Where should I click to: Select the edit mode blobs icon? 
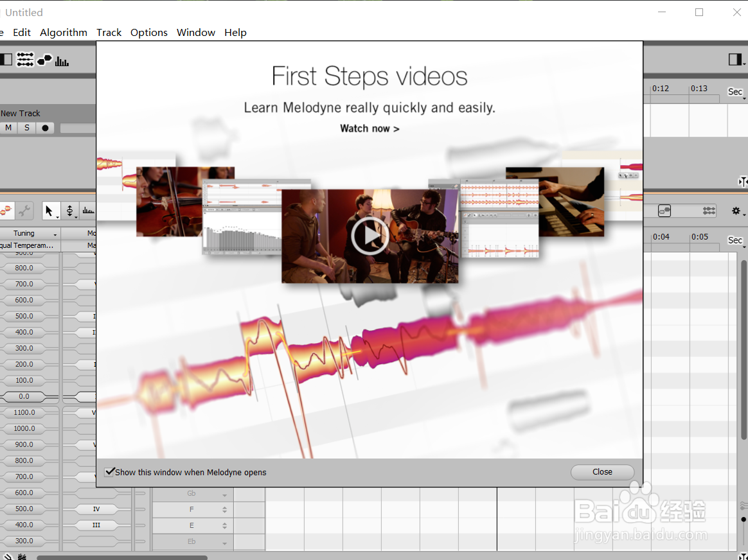[x=6, y=210]
